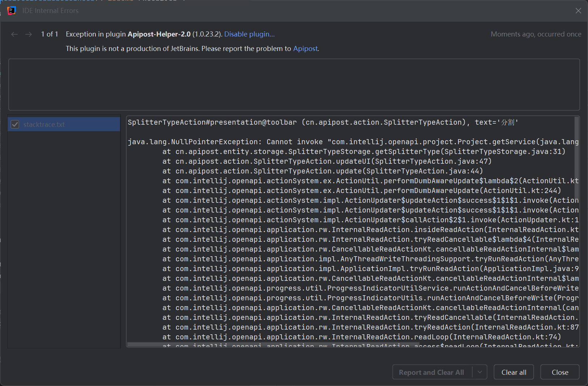Click the AnyThreadWriteThreadingSupport.tryRunReadAction line

pyautogui.click(x=370, y=259)
